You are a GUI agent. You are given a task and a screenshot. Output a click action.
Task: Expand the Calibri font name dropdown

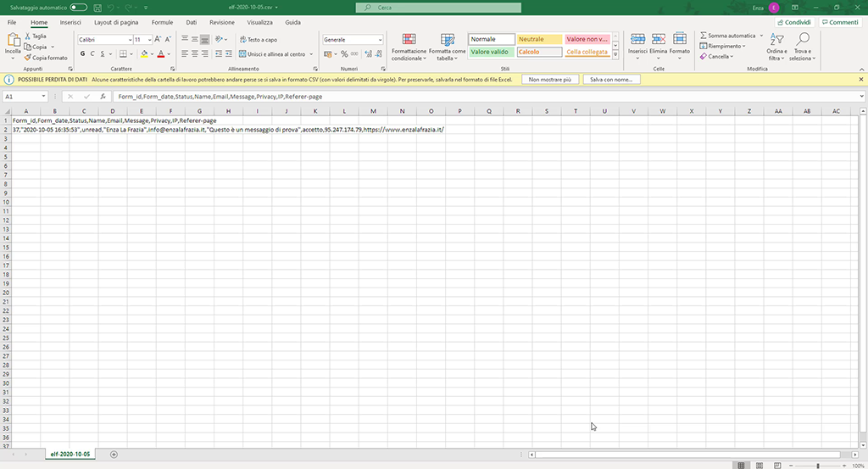point(130,40)
